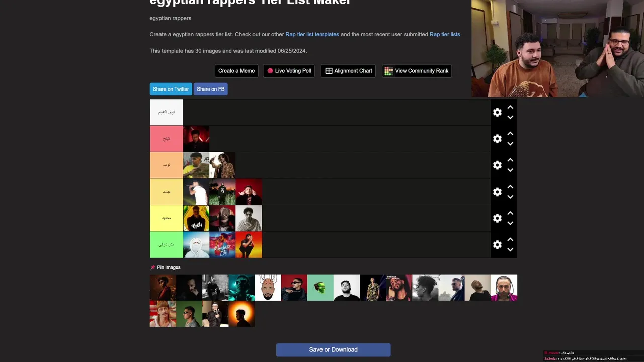
Task: Move the مجتهد tier up
Action: point(510,213)
